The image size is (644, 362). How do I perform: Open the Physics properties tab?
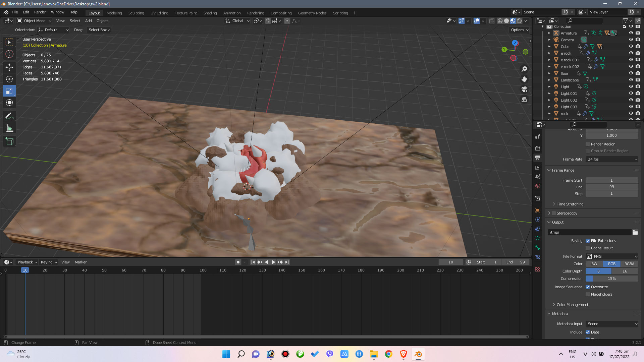pyautogui.click(x=538, y=220)
